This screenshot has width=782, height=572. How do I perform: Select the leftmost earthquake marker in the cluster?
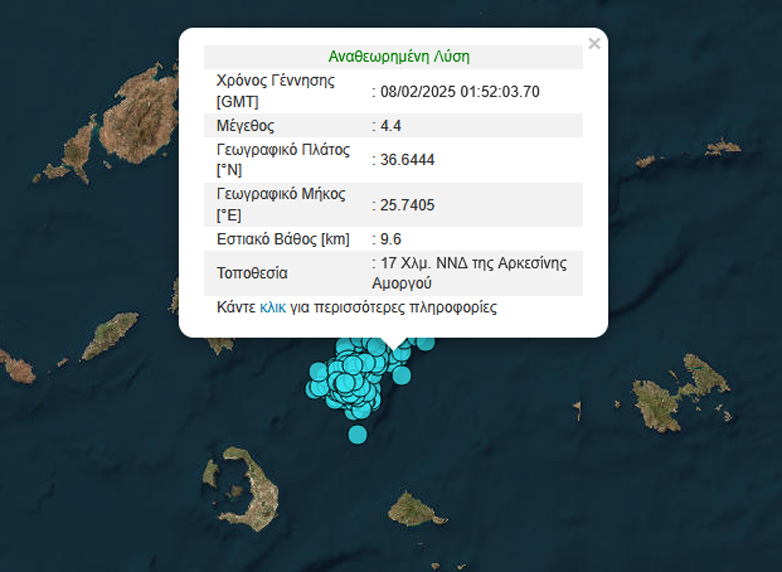coord(317,386)
